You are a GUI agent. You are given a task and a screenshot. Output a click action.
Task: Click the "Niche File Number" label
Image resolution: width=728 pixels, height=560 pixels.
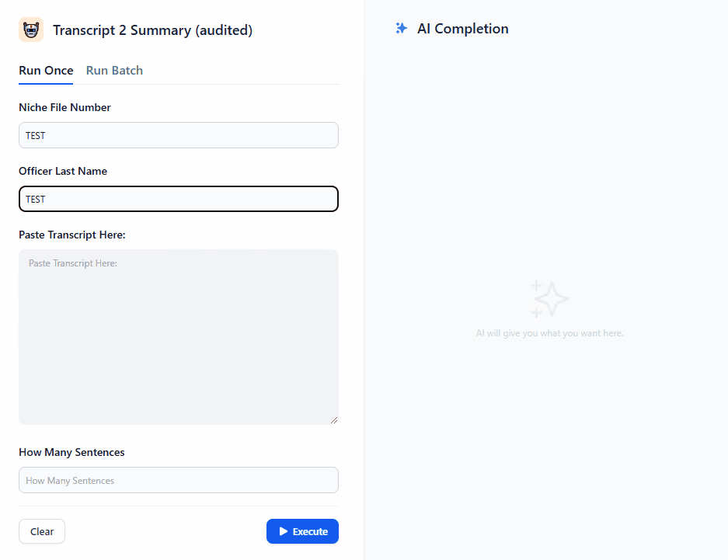[x=64, y=107]
